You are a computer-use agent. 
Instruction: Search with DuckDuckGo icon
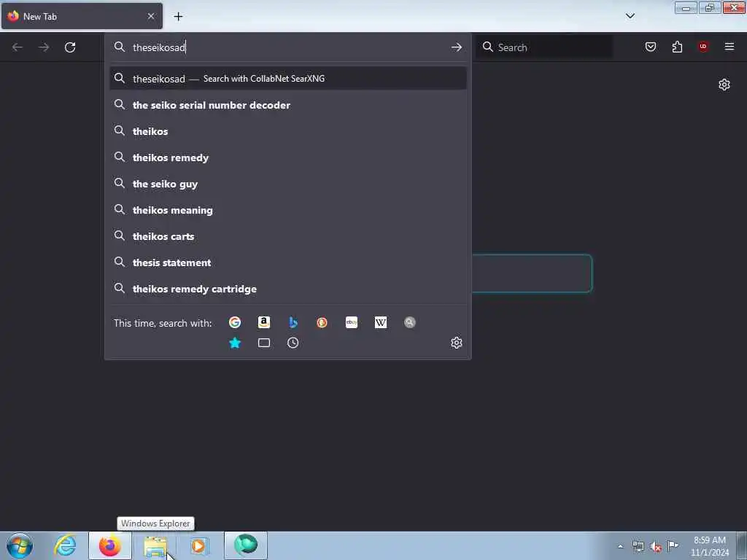(x=322, y=322)
